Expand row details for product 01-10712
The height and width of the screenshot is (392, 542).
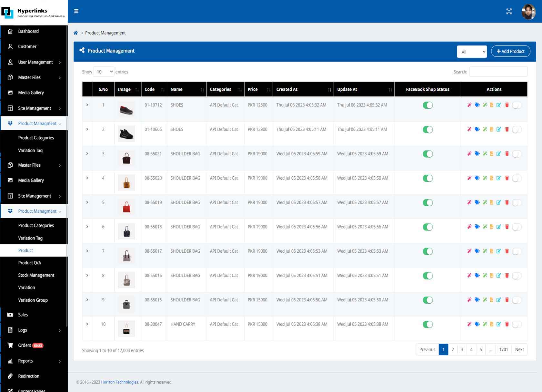[x=87, y=105]
